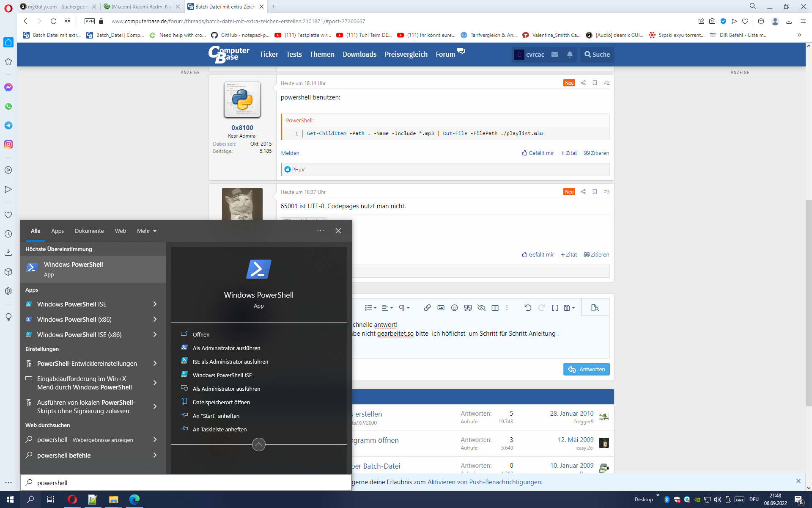
Task: Bookmark post #2 using bookmark icon
Action: (595, 83)
